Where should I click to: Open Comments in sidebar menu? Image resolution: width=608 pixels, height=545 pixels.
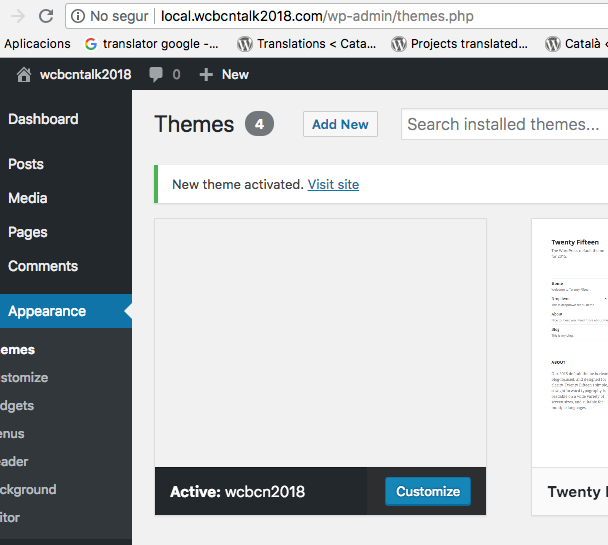(43, 266)
